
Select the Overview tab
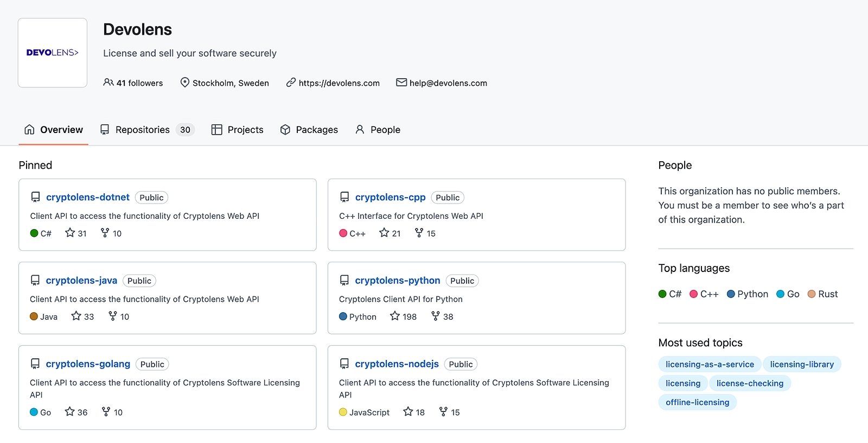click(53, 130)
